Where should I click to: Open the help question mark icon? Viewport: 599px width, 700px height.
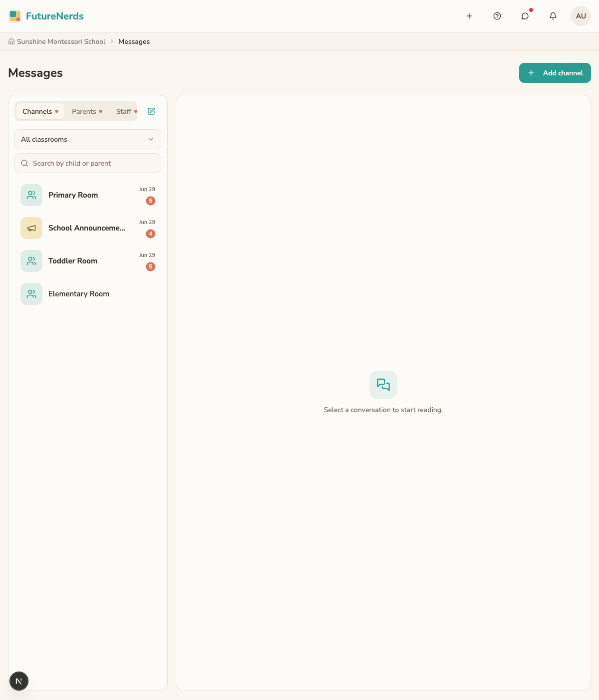(497, 16)
